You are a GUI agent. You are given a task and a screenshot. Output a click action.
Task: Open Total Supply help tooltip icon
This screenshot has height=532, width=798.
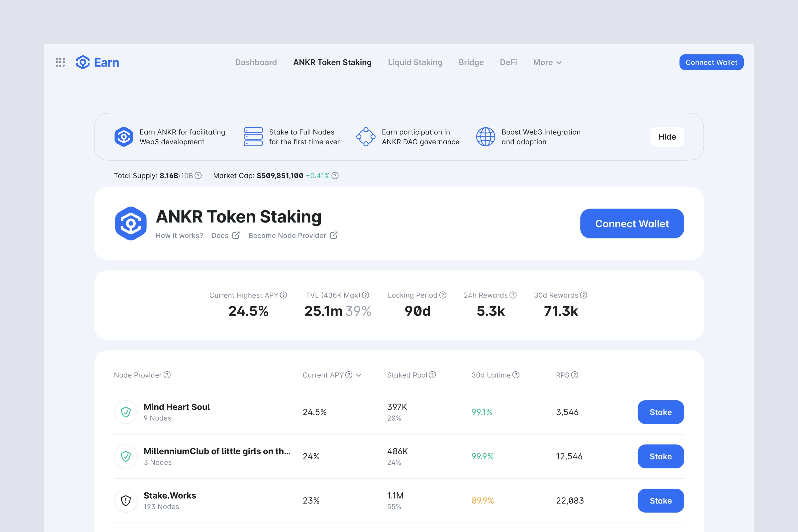tap(198, 175)
